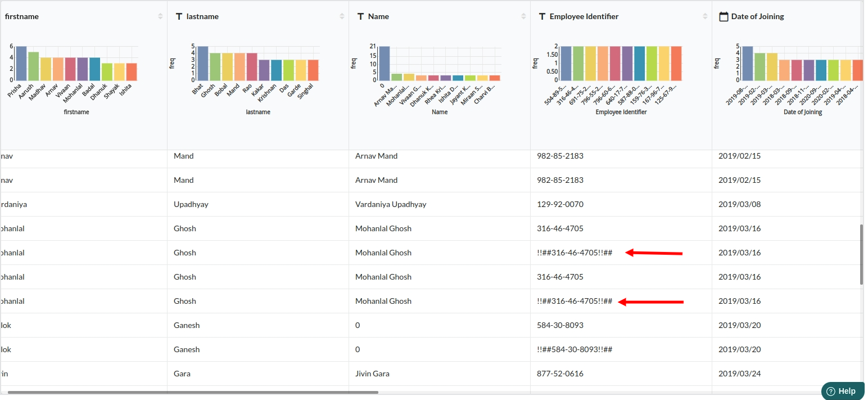This screenshot has width=868, height=400.
Task: Click the text type icon beside lastname header
Action: [179, 17]
